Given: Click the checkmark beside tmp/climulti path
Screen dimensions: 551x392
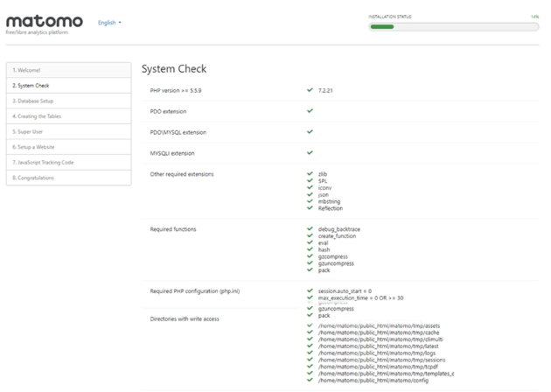Looking at the screenshot, I should coord(310,339).
